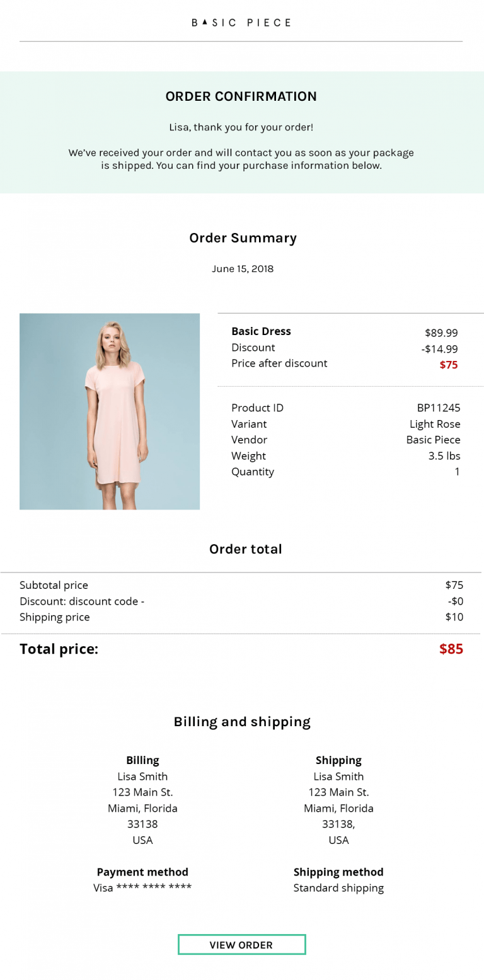Click the 123 Main St. shipping address

pyautogui.click(x=338, y=792)
